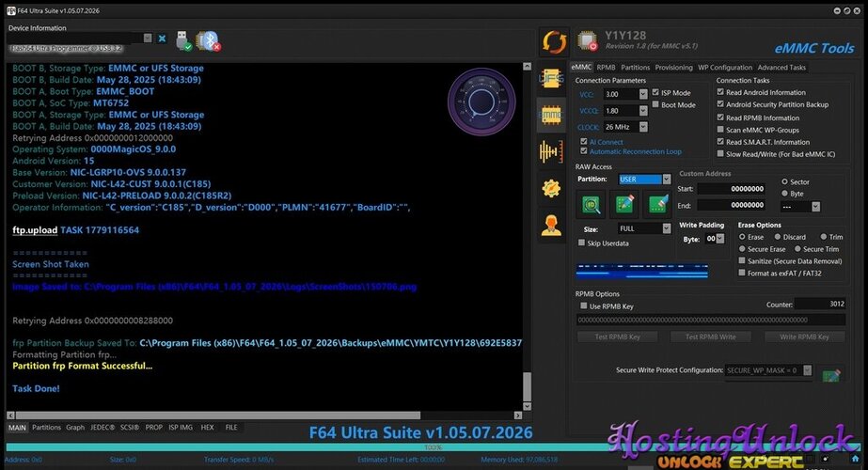The height and width of the screenshot is (470, 868).
Task: Open the VCCQ voltage dropdown
Action: (642, 111)
